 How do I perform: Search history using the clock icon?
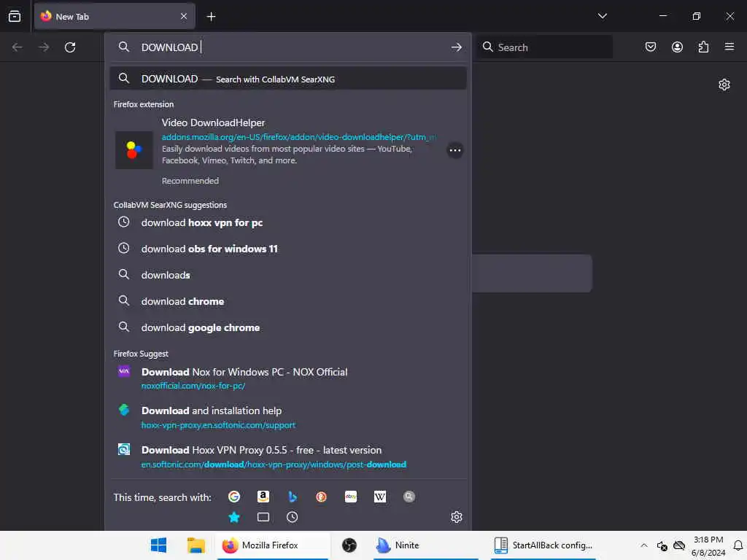[292, 517]
